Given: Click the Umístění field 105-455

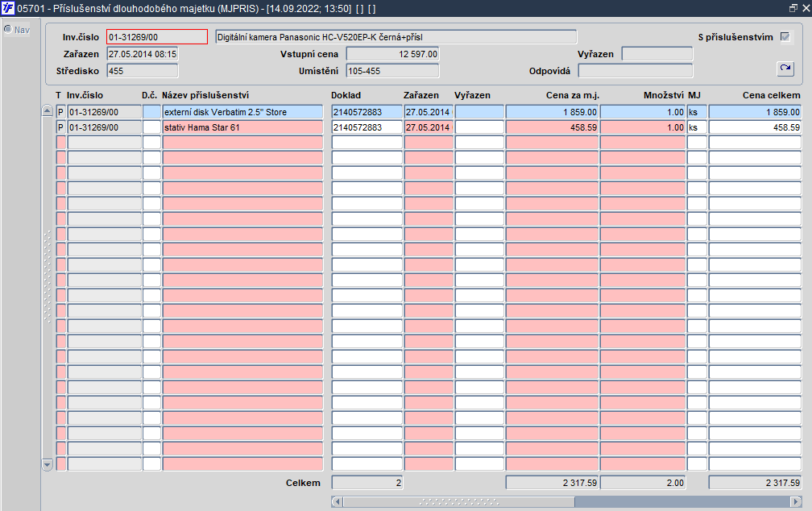Looking at the screenshot, I should (392, 71).
